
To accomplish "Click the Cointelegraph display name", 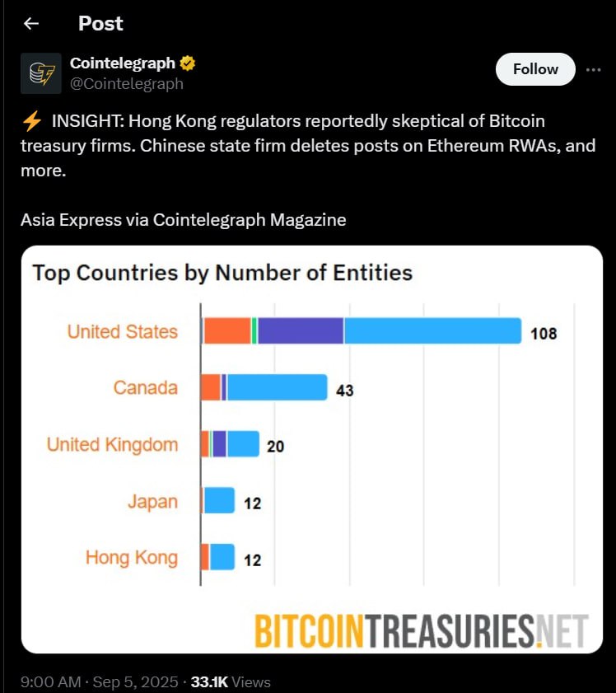I will click(x=123, y=63).
